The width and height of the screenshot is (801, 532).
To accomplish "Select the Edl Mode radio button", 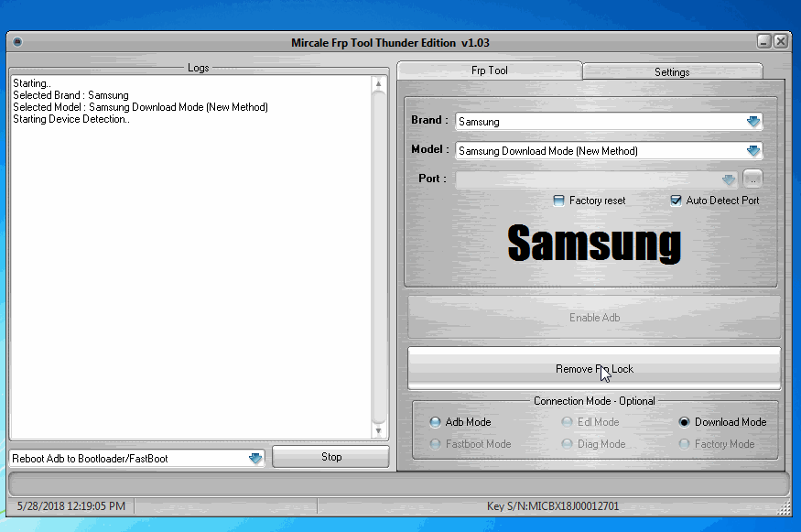I will point(567,422).
